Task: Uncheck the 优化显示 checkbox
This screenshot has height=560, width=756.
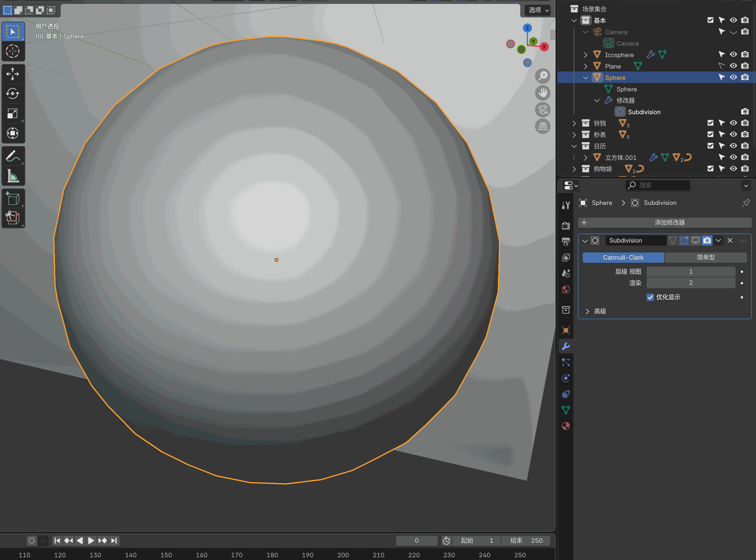Action: click(x=650, y=297)
